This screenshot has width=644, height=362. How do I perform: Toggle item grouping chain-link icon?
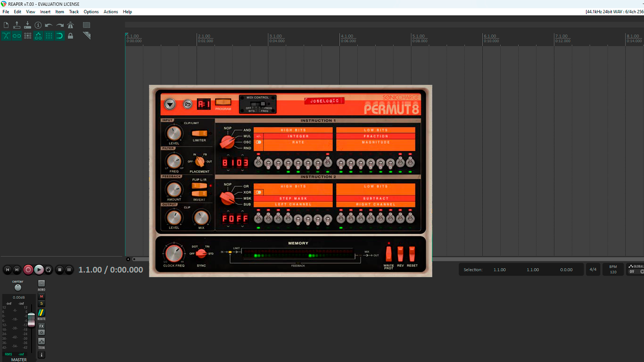coord(17,36)
